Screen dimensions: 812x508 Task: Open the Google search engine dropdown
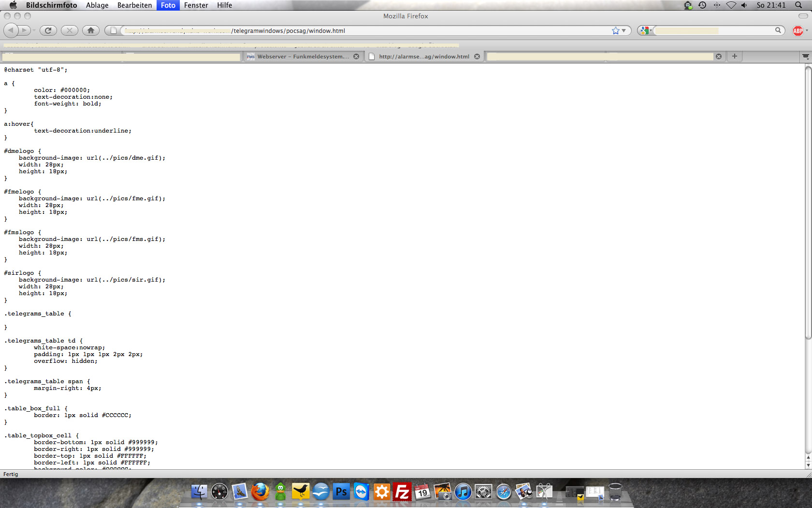645,30
